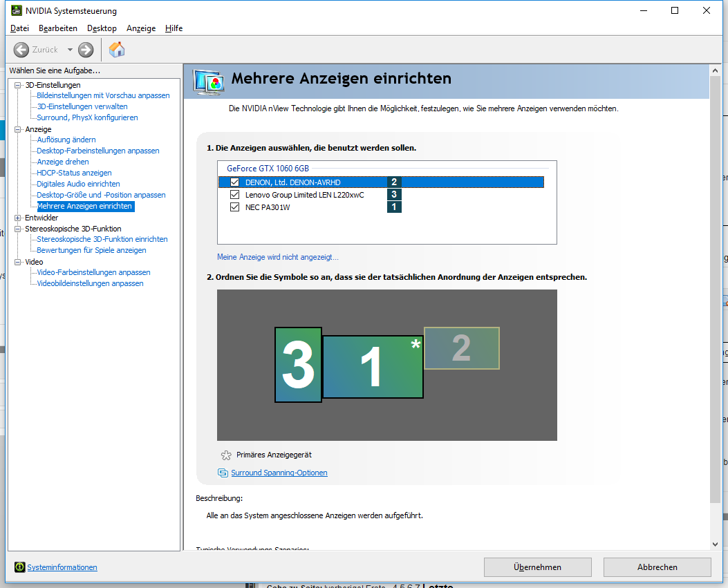Click the main panel vertical scrollbar thumb
Viewport: 728px width, 588px height.
tap(715, 289)
